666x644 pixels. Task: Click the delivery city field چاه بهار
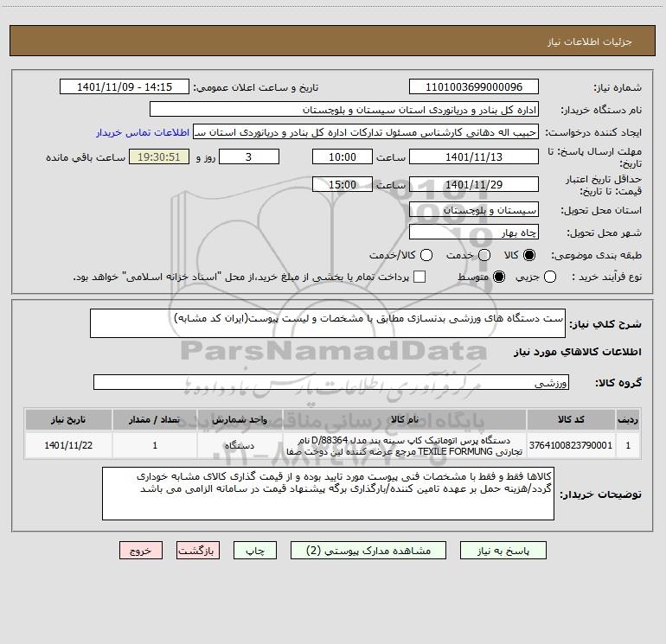tap(474, 233)
